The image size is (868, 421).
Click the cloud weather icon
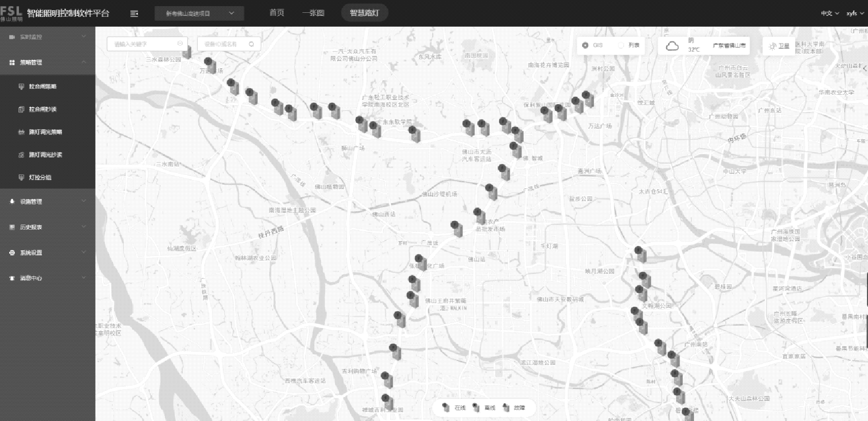click(672, 46)
